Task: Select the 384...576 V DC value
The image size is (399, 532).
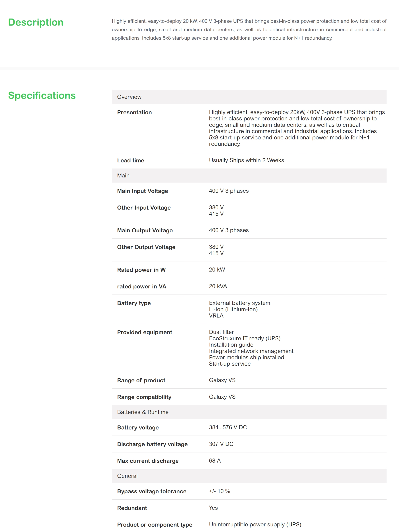Action: click(228, 427)
